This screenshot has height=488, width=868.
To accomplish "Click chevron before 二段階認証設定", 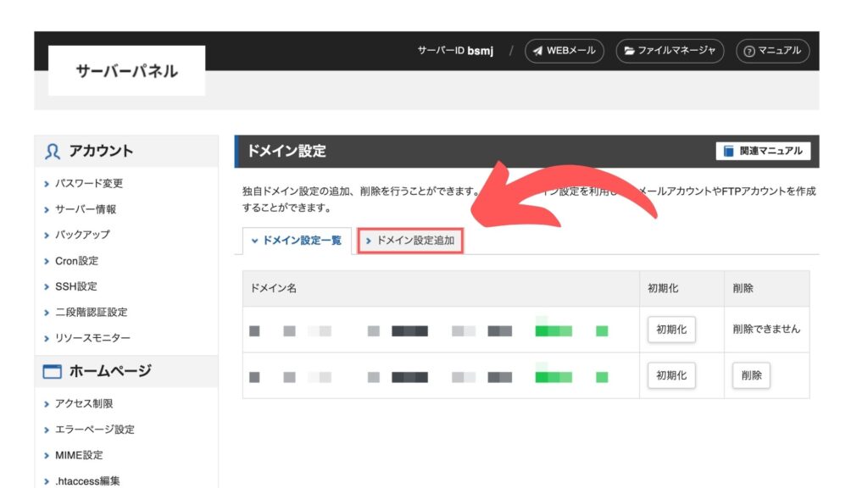I will (x=47, y=313).
